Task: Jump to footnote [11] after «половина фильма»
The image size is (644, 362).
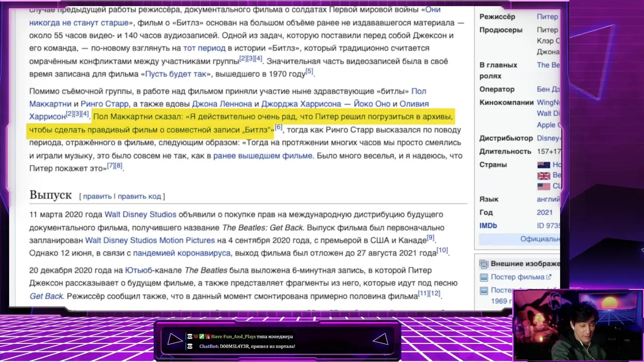Action: pos(423,294)
